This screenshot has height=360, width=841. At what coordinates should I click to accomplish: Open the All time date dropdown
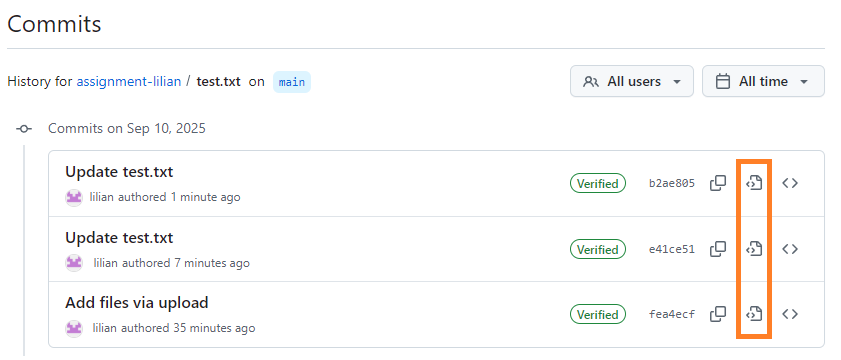pos(763,82)
